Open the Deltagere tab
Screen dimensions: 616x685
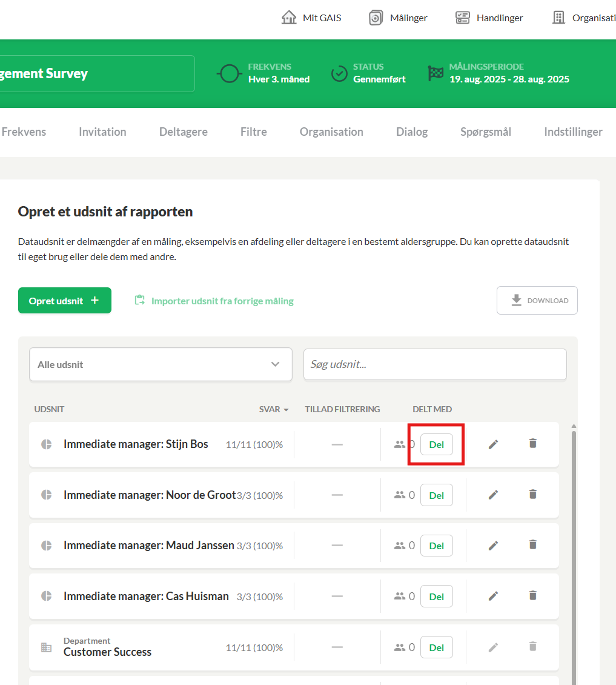(x=184, y=132)
